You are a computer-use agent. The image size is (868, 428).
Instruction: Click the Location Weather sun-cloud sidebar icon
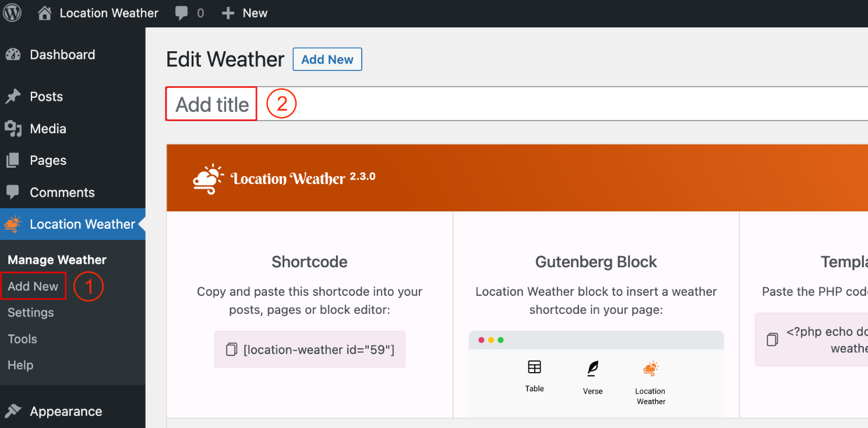pos(13,224)
